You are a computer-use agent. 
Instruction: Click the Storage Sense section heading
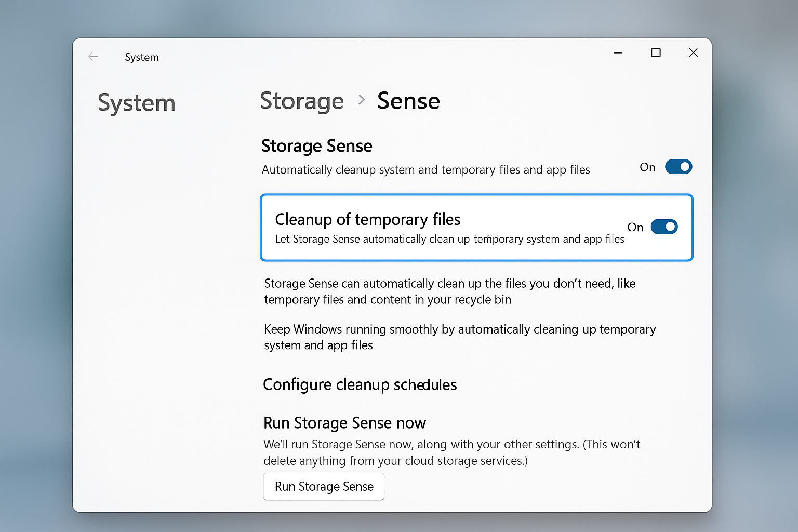(316, 146)
